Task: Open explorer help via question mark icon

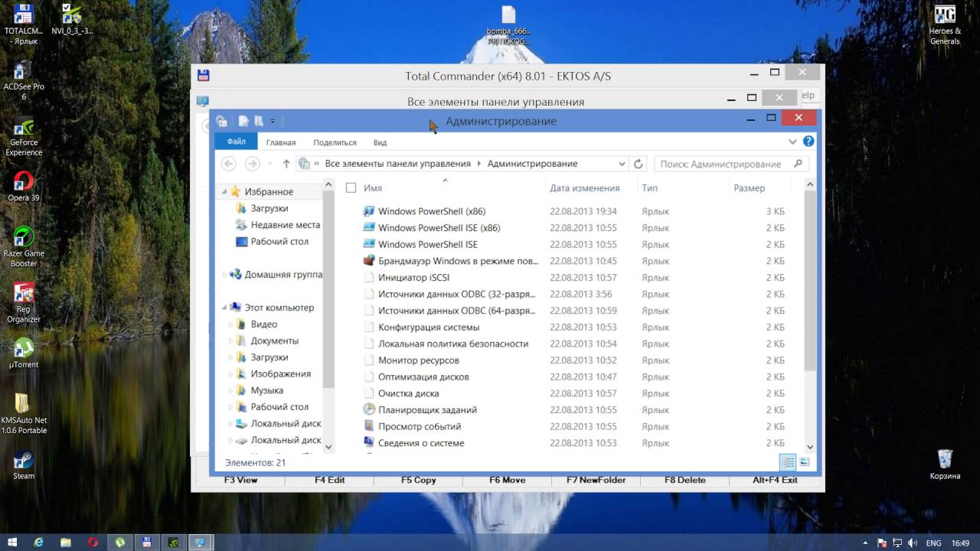Action: 808,142
